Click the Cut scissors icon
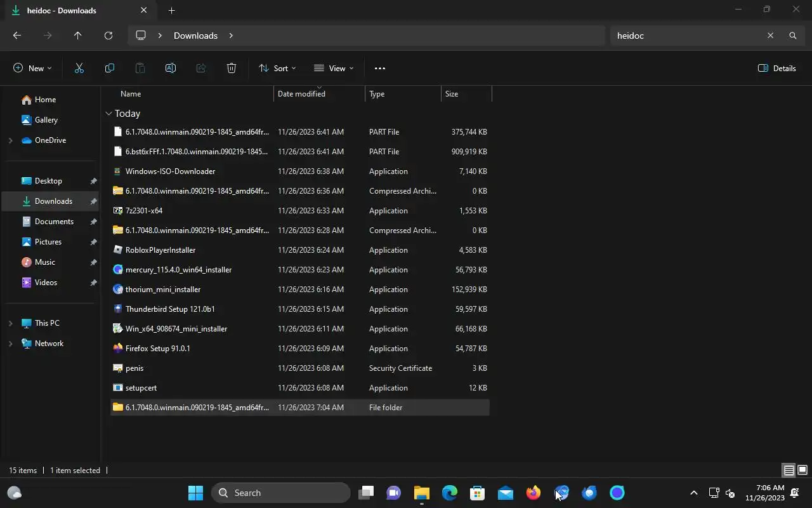Screen dimensions: 812x508 (79, 68)
